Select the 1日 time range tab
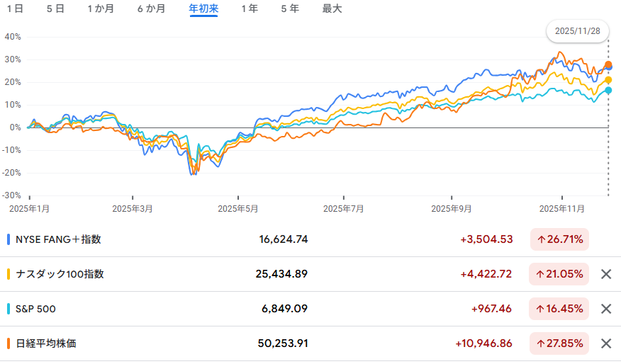Viewport: 621px width, 364px height. point(15,9)
